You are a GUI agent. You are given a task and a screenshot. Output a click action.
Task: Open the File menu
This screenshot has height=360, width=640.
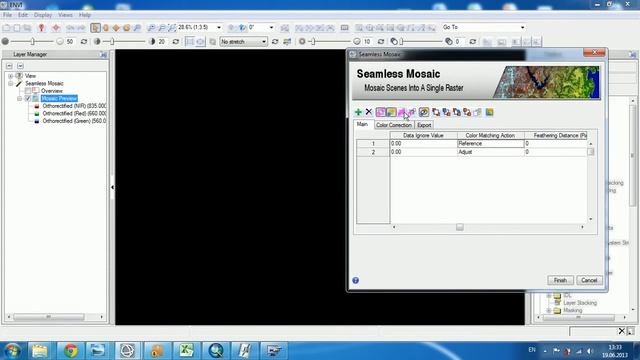click(x=7, y=15)
